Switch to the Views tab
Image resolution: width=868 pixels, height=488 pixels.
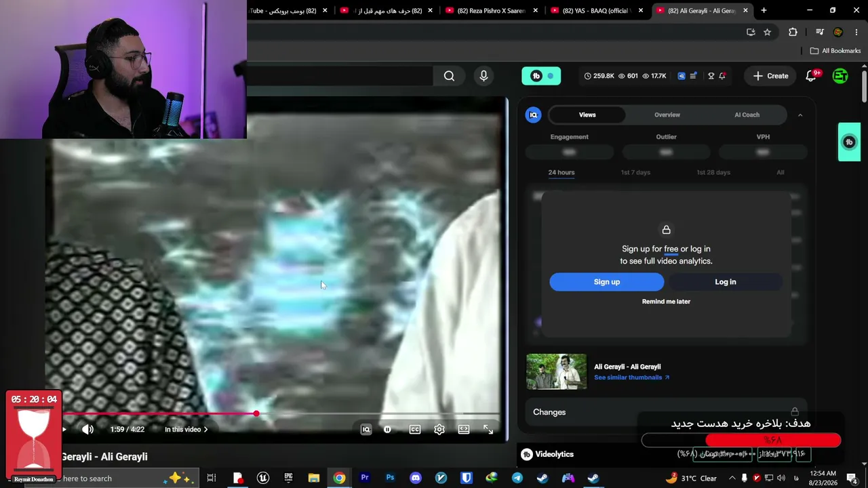[x=587, y=115]
